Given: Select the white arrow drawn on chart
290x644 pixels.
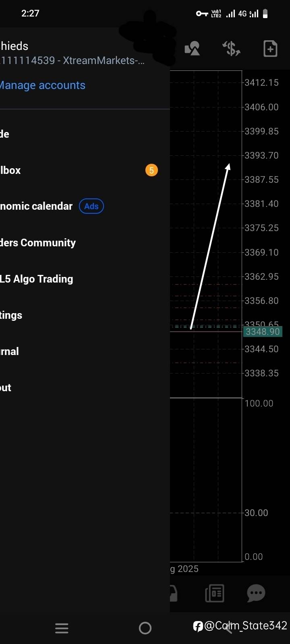Looking at the screenshot, I should coord(209,246).
